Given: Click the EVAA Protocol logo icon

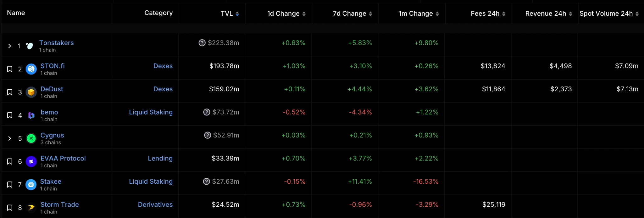Looking at the screenshot, I should (31, 162).
